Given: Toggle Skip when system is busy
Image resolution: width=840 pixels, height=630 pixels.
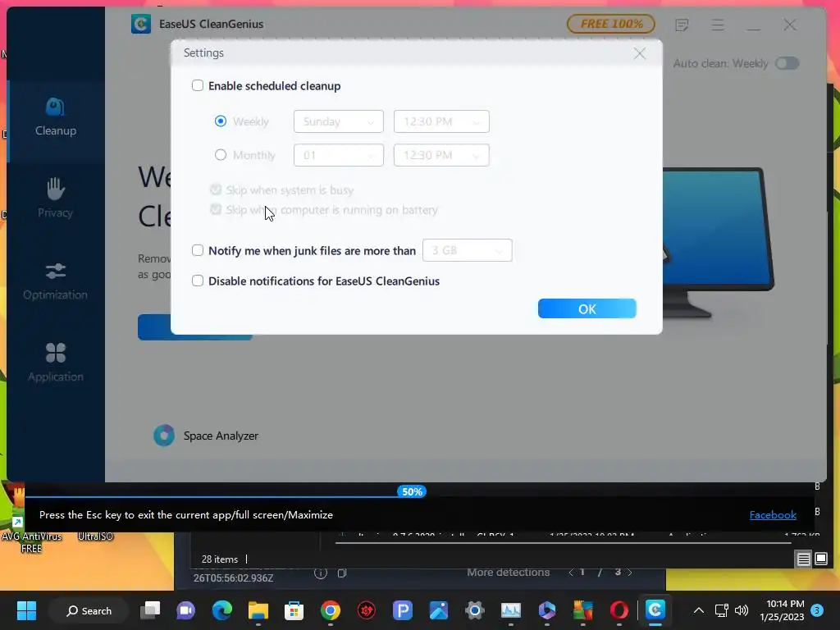Looking at the screenshot, I should point(216,189).
